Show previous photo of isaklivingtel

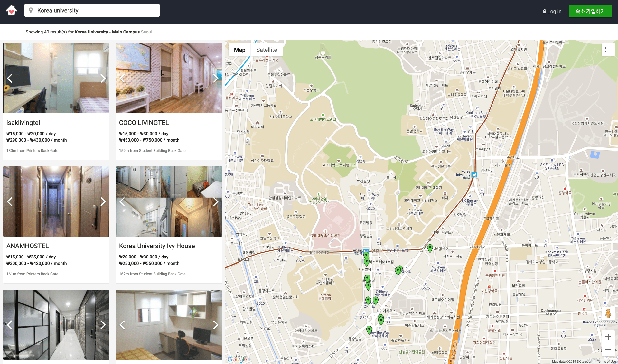[10, 78]
